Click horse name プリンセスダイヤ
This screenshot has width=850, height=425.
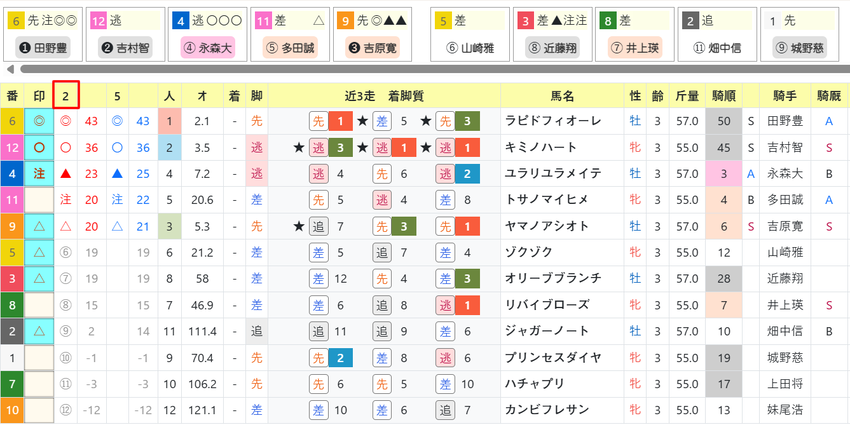point(553,358)
